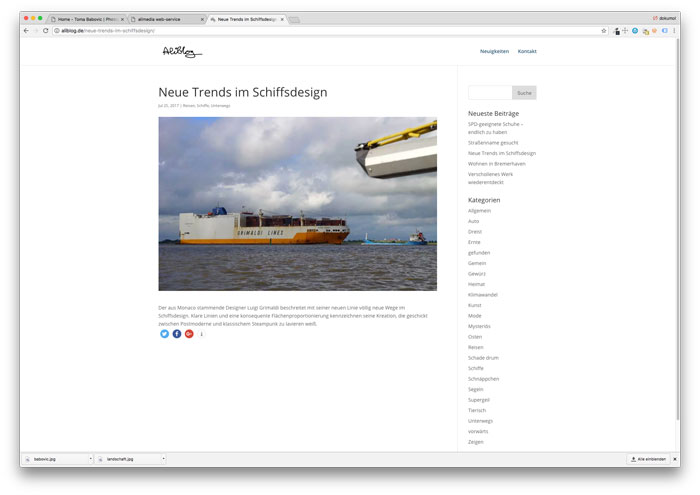Screen dimensions: 700x495
Task: Share the post on Google Plus
Action: (189, 334)
